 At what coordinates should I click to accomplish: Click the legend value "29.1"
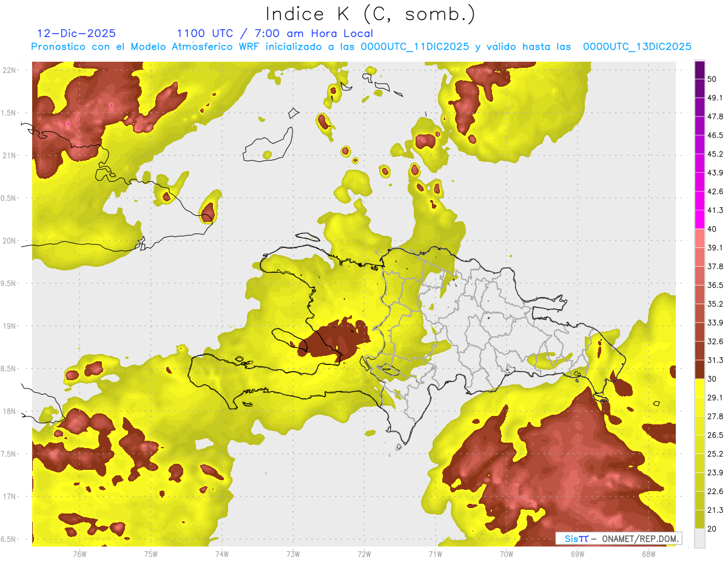click(x=715, y=397)
